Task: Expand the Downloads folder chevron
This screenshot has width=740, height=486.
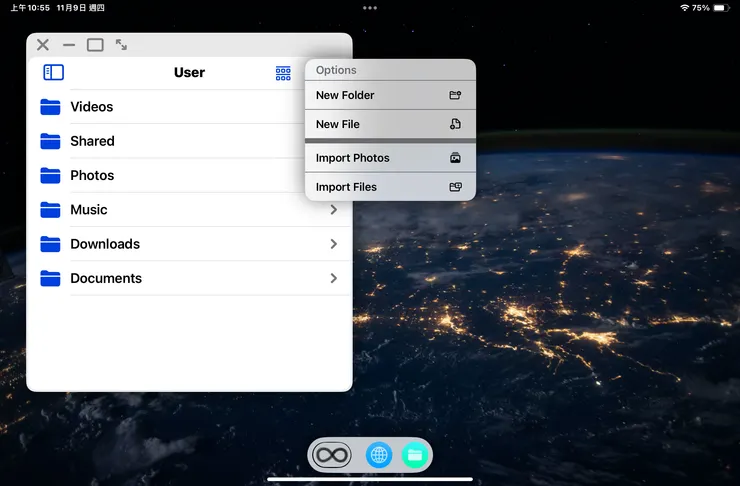Action: pyautogui.click(x=334, y=244)
